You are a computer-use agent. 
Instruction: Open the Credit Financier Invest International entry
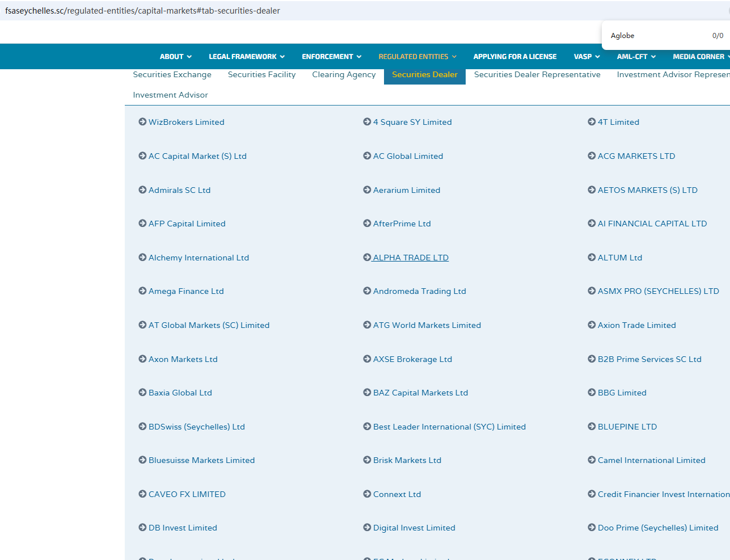664,494
